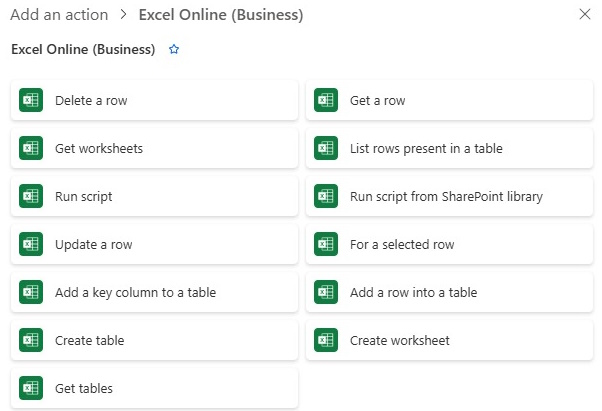This screenshot has height=411, width=602.
Task: Select the Get worksheets action label
Action: 99,149
